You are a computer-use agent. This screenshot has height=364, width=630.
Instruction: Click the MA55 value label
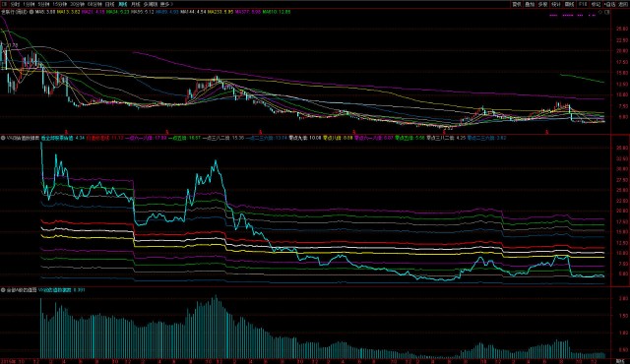tap(142, 12)
